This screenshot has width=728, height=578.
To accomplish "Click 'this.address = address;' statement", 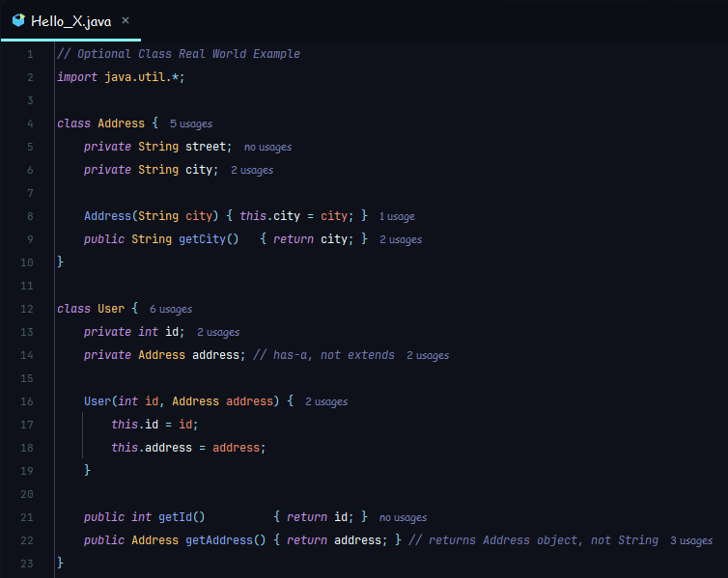I will (188, 448).
